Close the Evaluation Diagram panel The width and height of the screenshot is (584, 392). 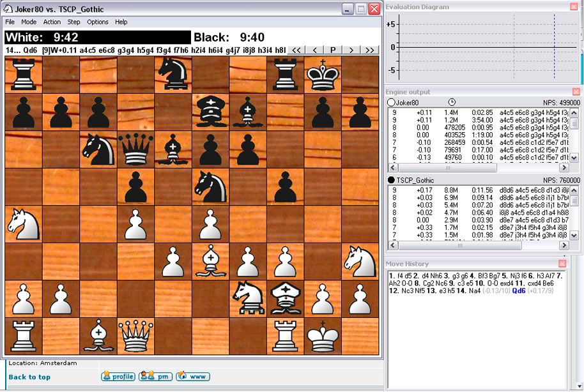[x=574, y=7]
